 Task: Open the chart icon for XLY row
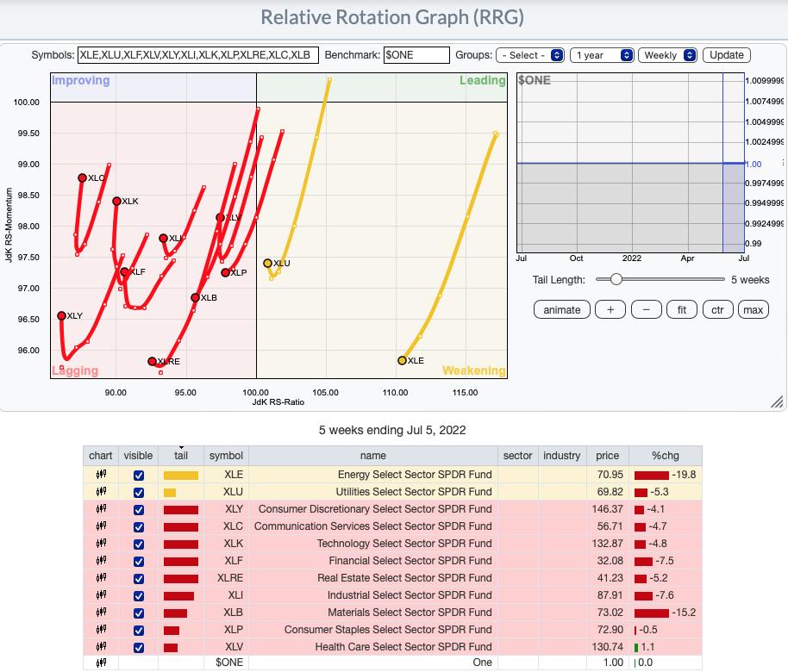101,509
